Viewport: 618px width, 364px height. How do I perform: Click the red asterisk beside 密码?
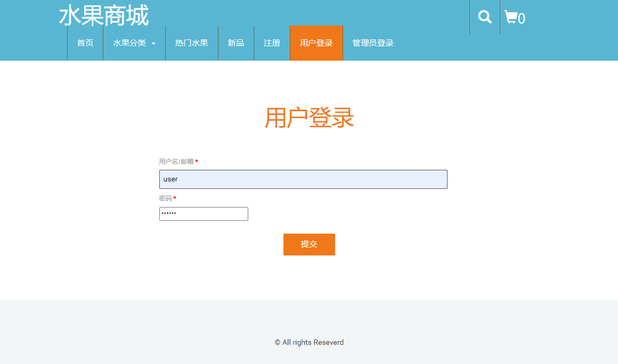click(176, 198)
